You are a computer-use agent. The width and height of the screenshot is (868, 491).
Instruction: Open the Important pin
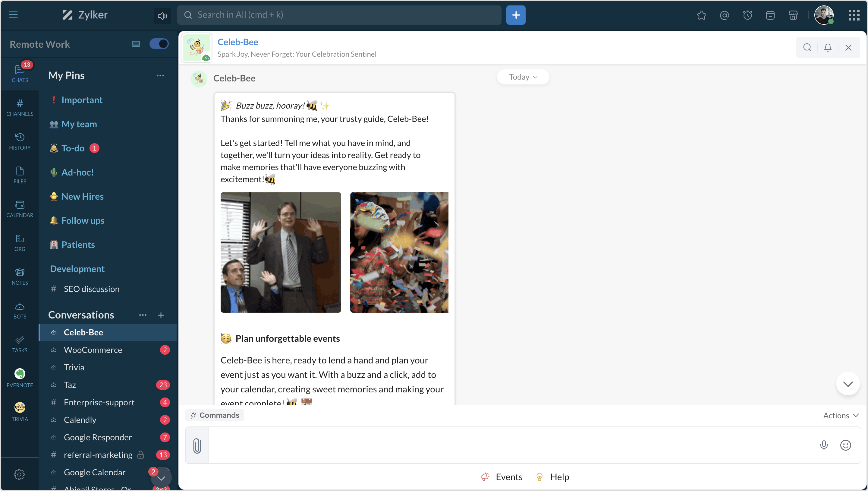[82, 100]
